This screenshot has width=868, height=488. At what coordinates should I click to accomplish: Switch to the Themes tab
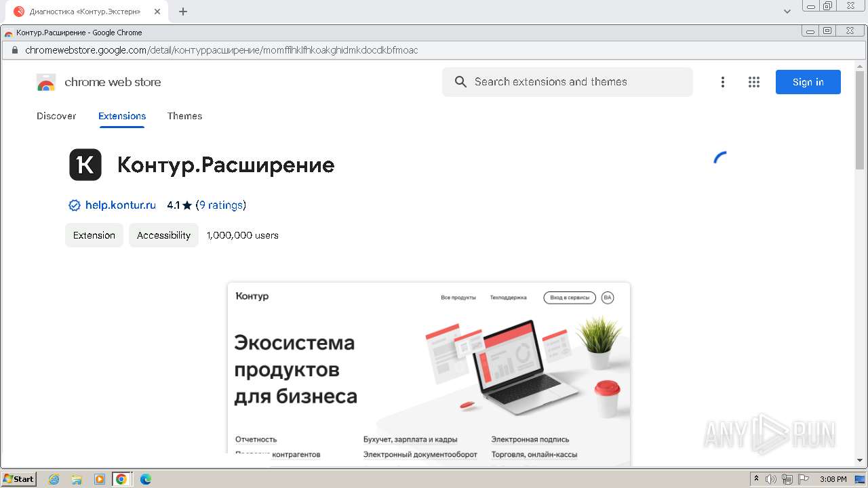point(184,116)
